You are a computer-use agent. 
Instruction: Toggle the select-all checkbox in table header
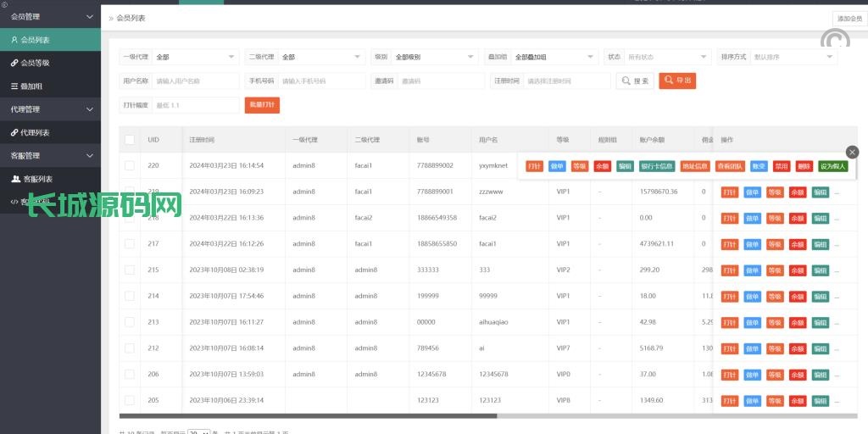130,140
